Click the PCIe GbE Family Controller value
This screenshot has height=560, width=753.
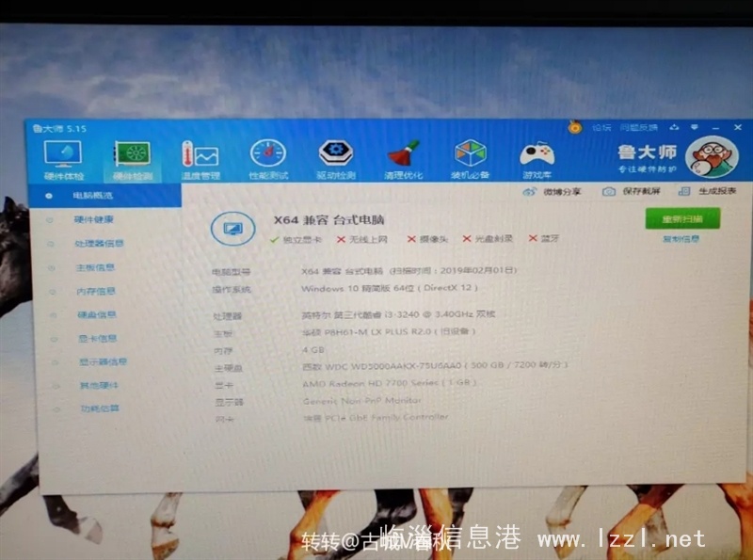(376, 417)
